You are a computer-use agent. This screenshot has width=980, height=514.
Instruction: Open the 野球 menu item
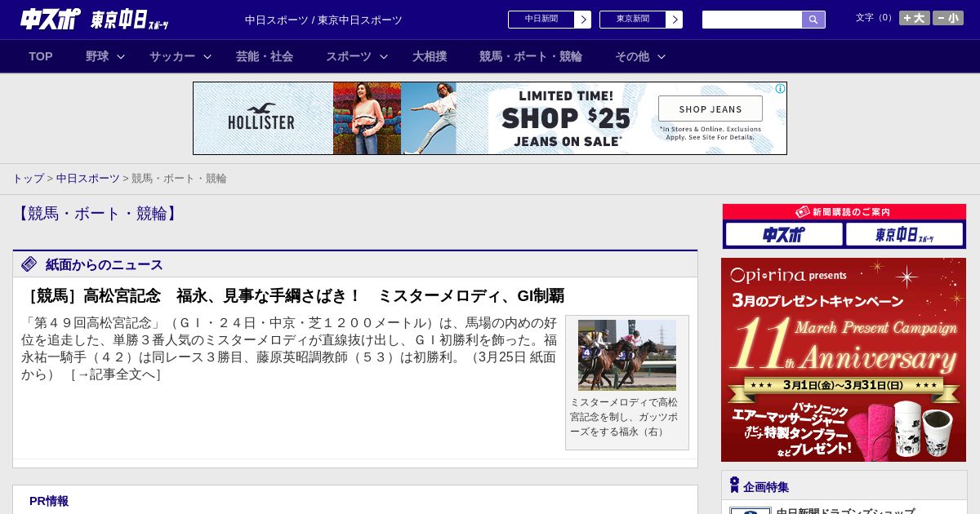[97, 56]
